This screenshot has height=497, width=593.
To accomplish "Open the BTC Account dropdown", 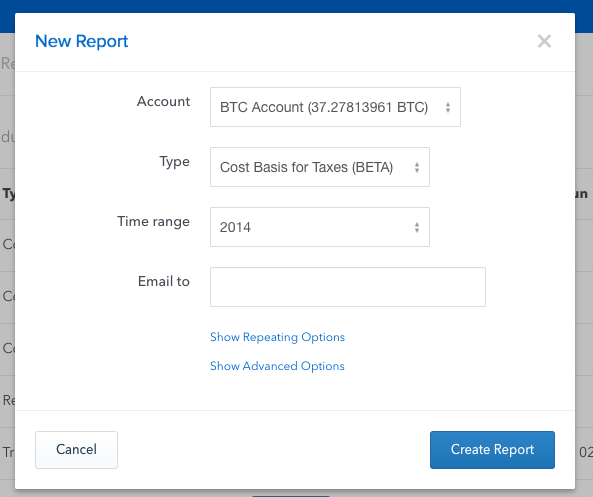I will click(x=335, y=107).
